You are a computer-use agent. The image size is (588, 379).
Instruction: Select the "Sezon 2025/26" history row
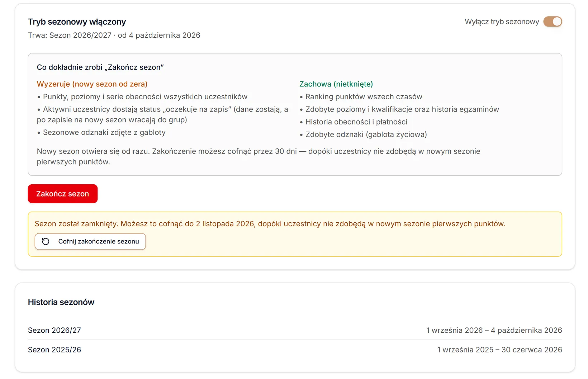(295, 350)
